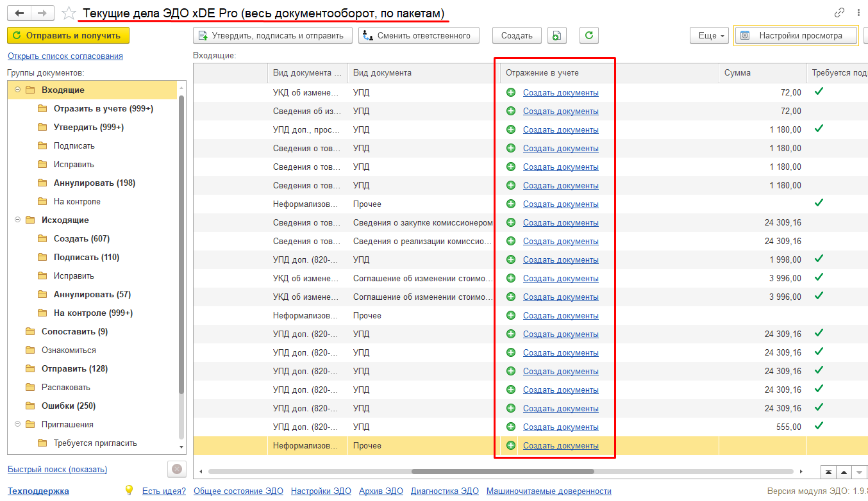Click Сведения о реализации комиссио… cell
The height and width of the screenshot is (501, 868).
423,241
